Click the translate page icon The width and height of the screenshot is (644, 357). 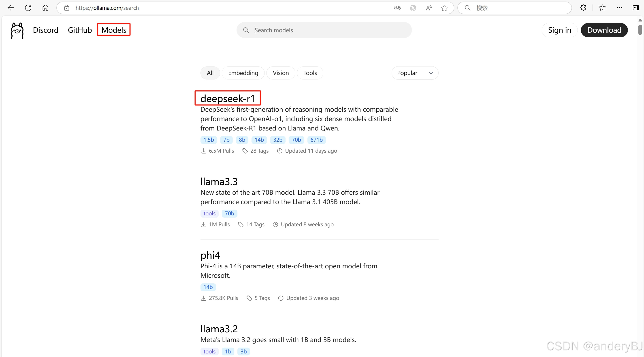click(x=397, y=8)
